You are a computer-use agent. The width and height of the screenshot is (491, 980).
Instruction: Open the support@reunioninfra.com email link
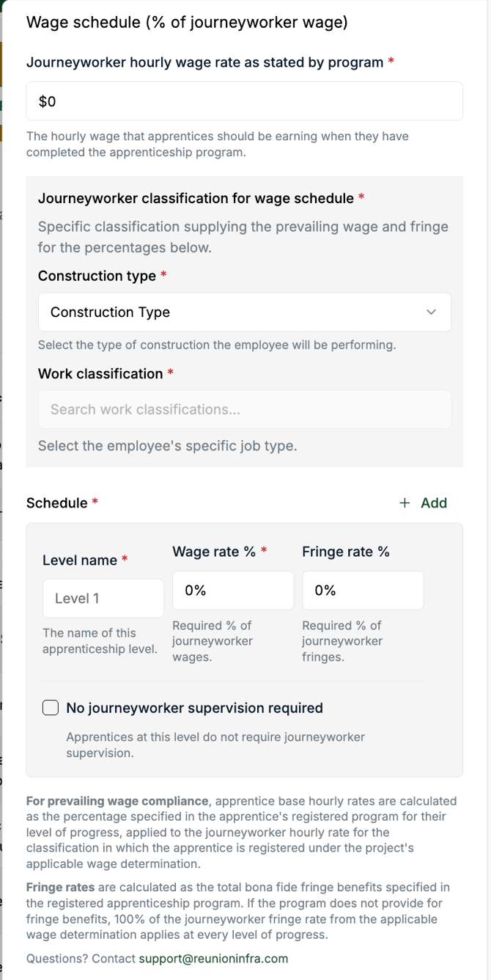tap(213, 958)
